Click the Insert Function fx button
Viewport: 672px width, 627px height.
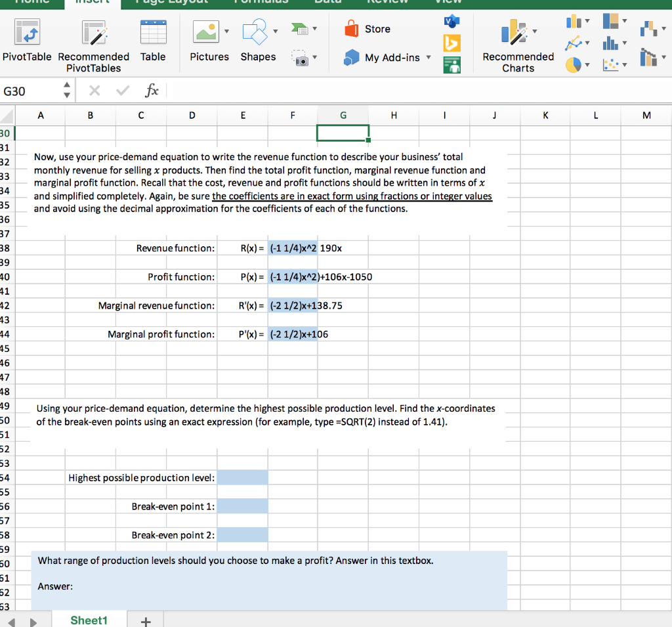pyautogui.click(x=151, y=90)
